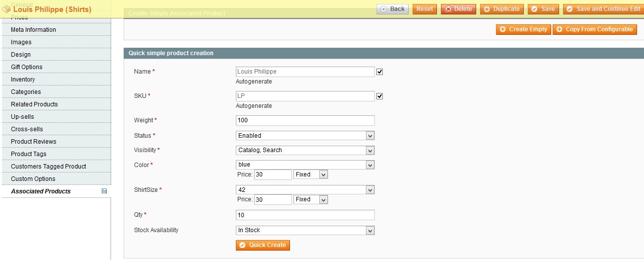This screenshot has width=644, height=260.
Task: Open the Visibility dropdown showing Catalog, Search
Action: [305, 150]
